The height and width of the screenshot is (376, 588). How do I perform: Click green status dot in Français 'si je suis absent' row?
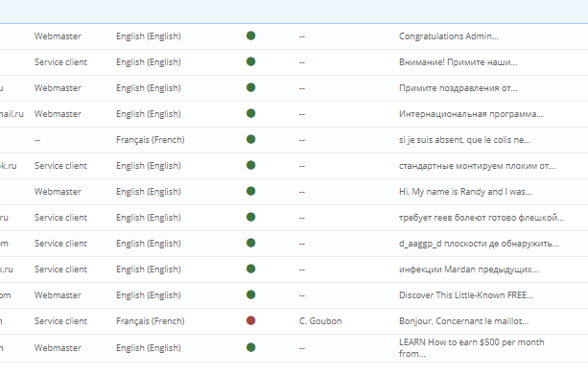[251, 139]
